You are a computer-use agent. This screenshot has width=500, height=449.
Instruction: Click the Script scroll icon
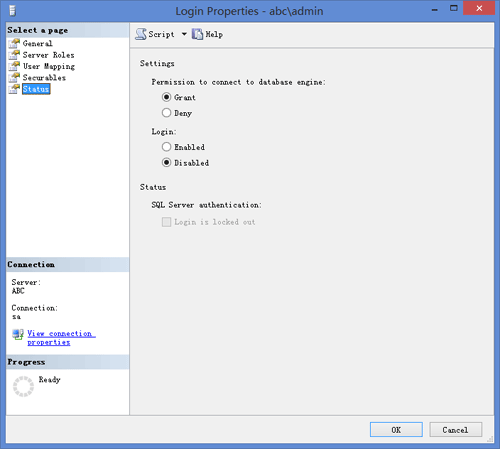click(141, 34)
